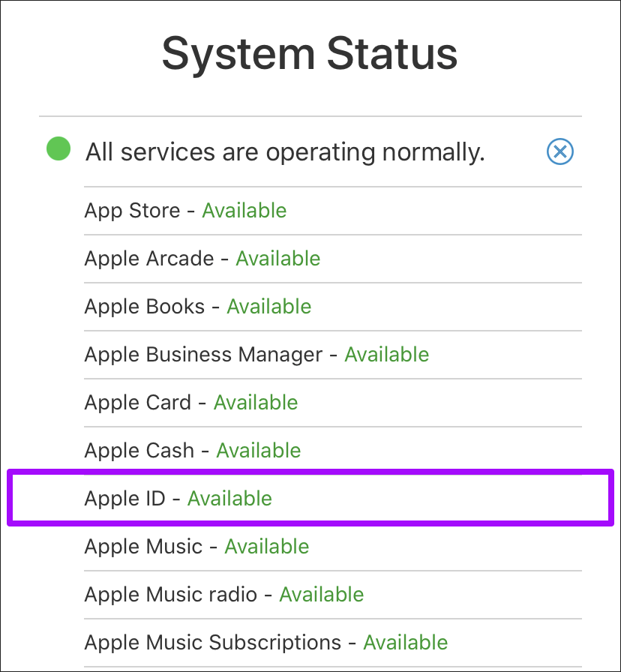621x672 pixels.
Task: Select the Apple Card service name
Action: point(138,402)
